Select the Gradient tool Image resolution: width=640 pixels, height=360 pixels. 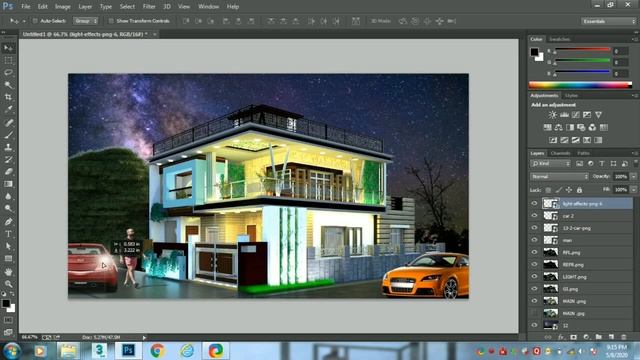click(x=8, y=184)
